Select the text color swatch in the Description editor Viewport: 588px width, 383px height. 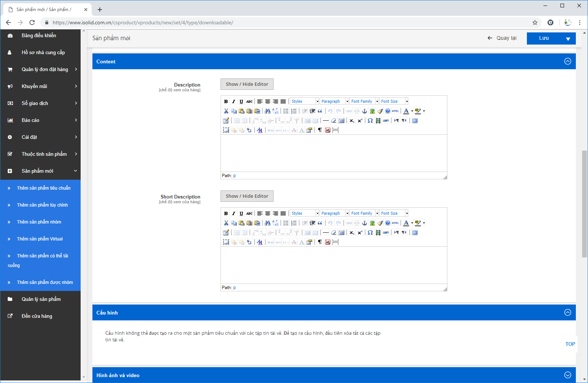[406, 111]
